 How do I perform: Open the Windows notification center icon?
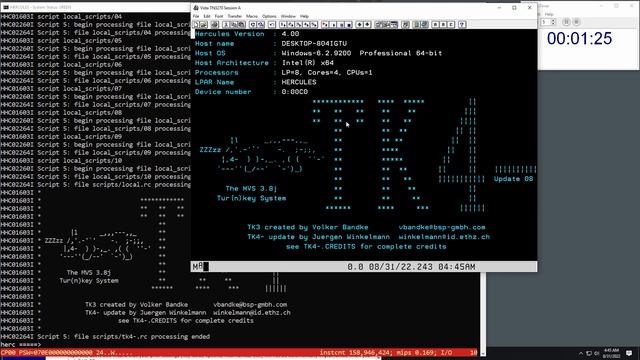tap(629, 353)
